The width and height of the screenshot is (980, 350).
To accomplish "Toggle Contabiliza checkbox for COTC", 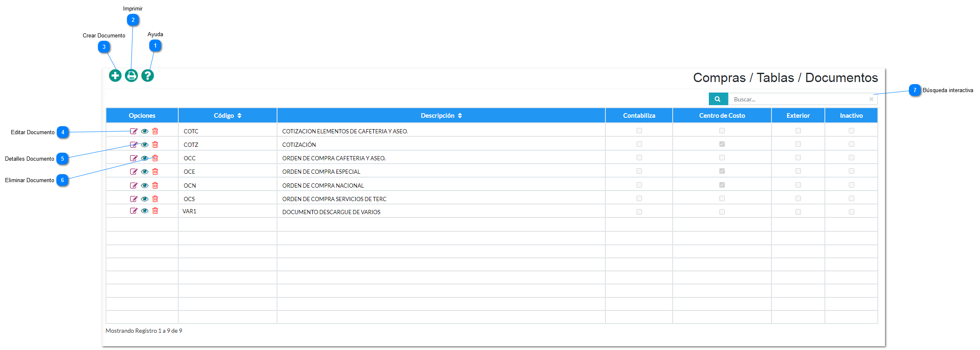I will click(639, 131).
